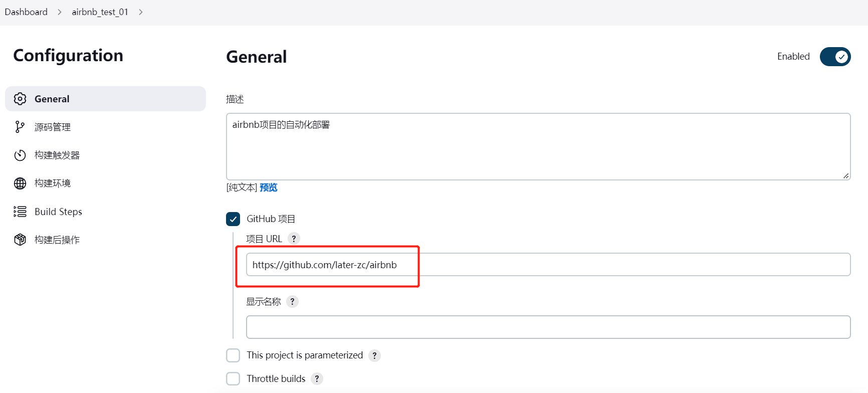Click the 构建环境 globe icon
This screenshot has width=868, height=393.
(20, 183)
